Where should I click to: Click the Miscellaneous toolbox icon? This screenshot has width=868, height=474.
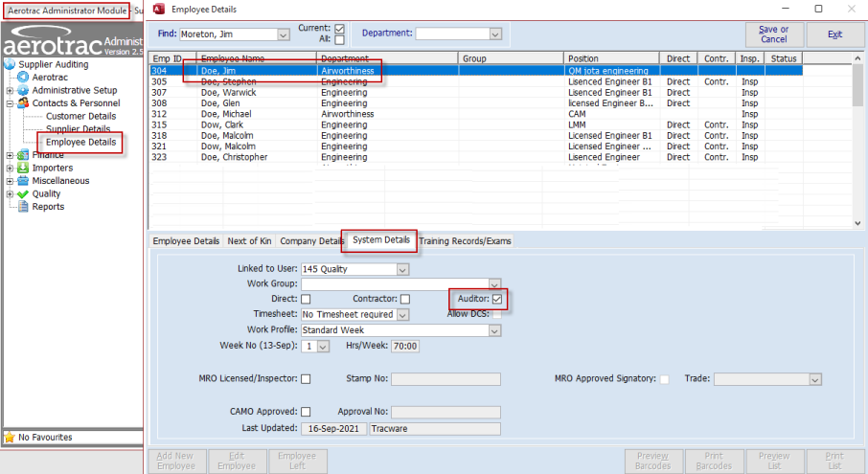tap(24, 180)
